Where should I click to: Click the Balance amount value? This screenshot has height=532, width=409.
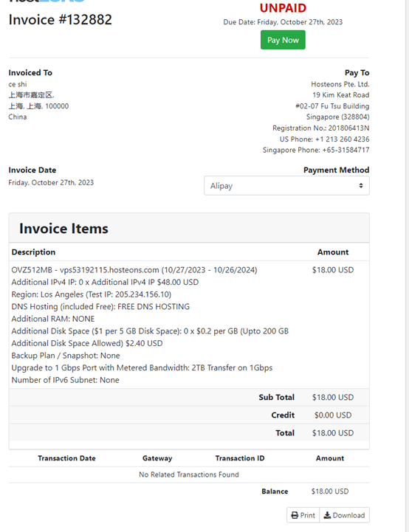tap(329, 491)
